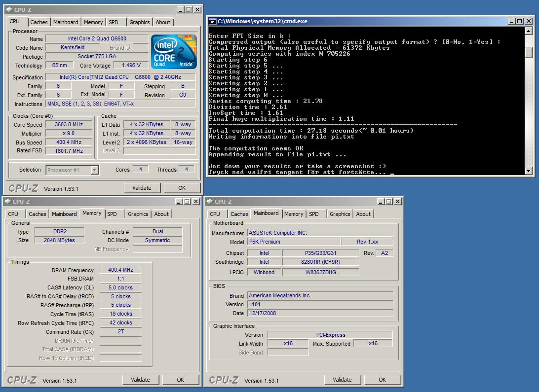The height and width of the screenshot is (392, 539).
Task: Switch to Mainboard tab in the Memory window
Action: (x=64, y=214)
